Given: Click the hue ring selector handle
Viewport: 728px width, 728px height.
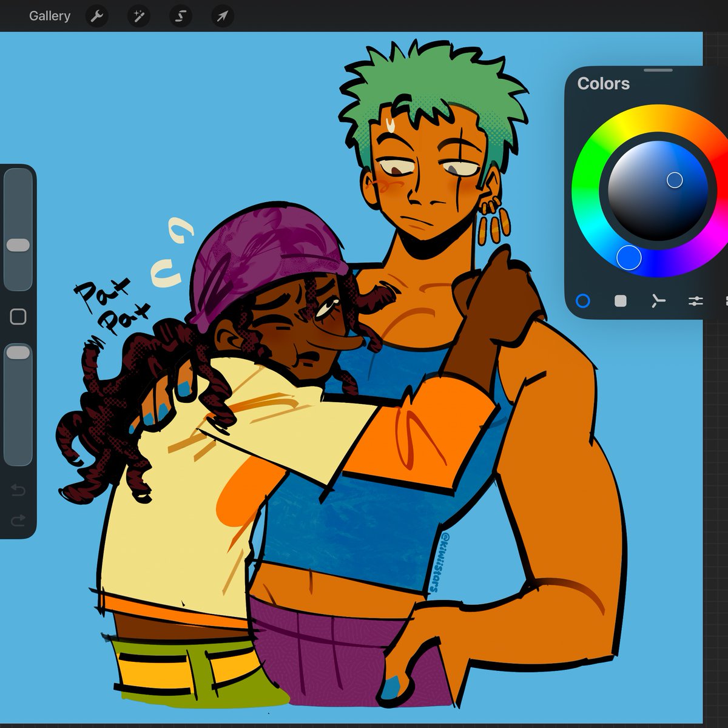Looking at the screenshot, I should pos(629,257).
